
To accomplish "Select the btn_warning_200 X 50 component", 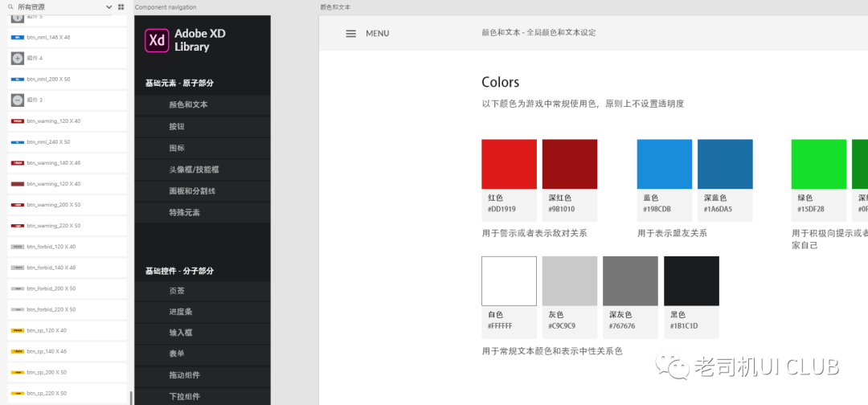I will click(67, 205).
